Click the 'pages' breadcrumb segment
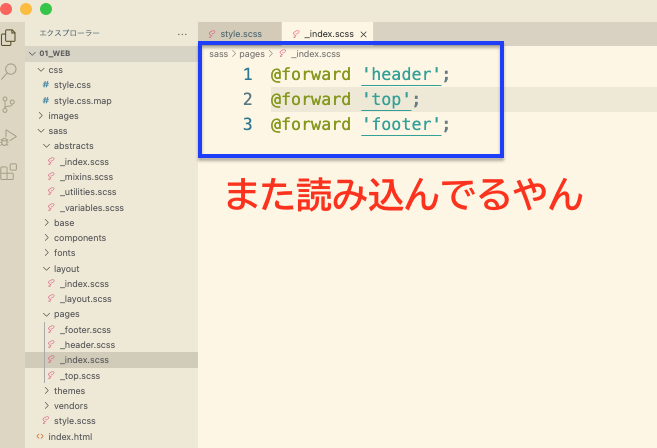The width and height of the screenshot is (657, 448). pos(252,53)
